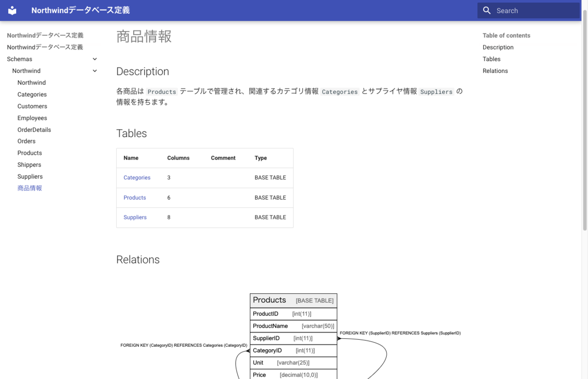Select 商品情報 in the sidebar

click(x=29, y=188)
